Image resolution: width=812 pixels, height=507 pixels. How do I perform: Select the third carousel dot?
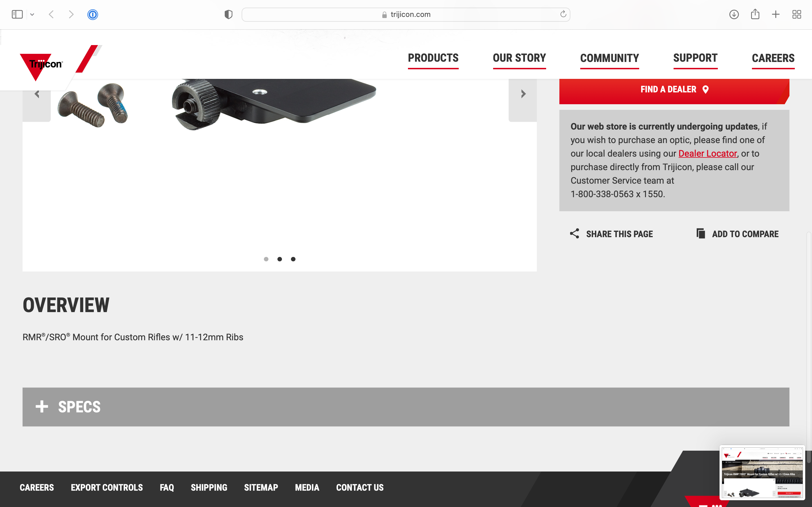(x=293, y=259)
